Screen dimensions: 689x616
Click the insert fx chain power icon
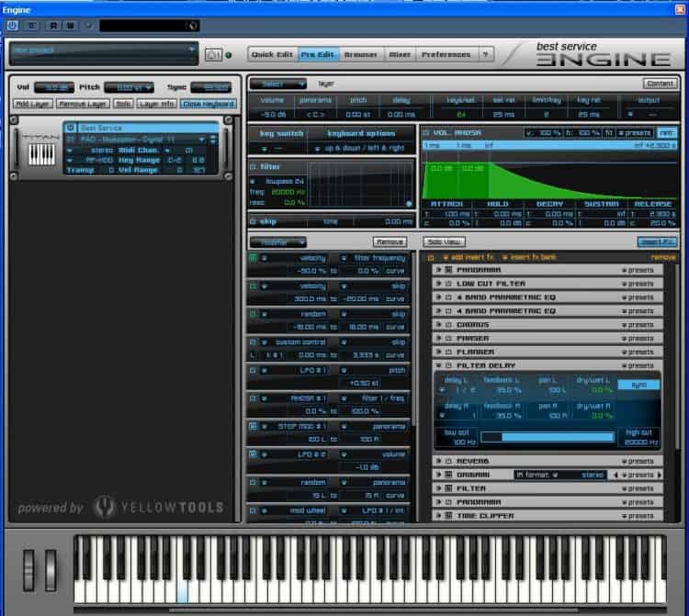431,257
